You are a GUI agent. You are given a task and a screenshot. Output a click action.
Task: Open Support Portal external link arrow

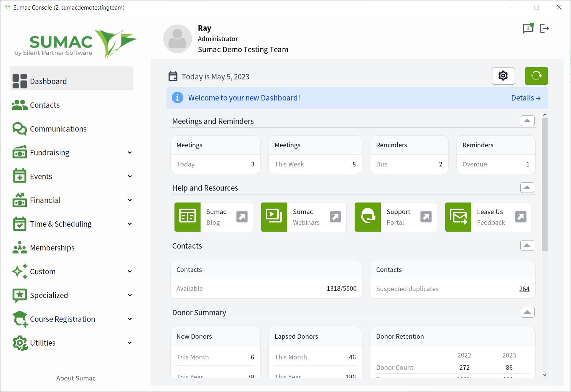[426, 217]
